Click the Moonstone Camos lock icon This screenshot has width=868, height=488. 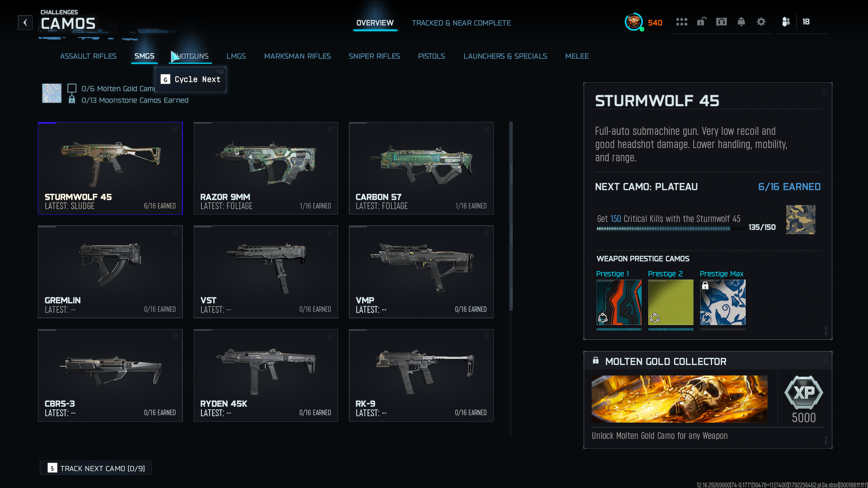pyautogui.click(x=71, y=99)
